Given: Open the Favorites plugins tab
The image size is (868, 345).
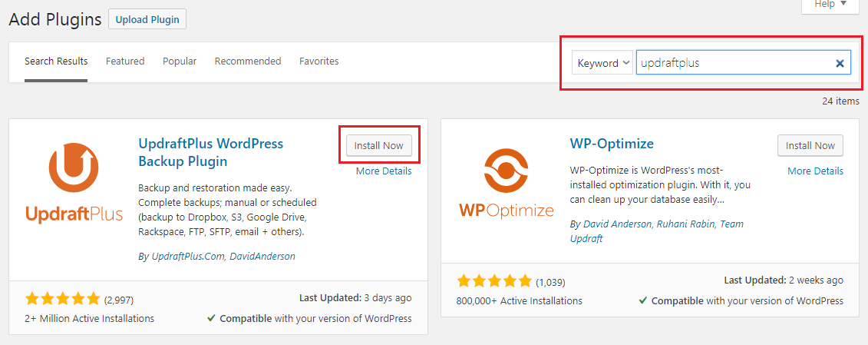Looking at the screenshot, I should [x=318, y=61].
